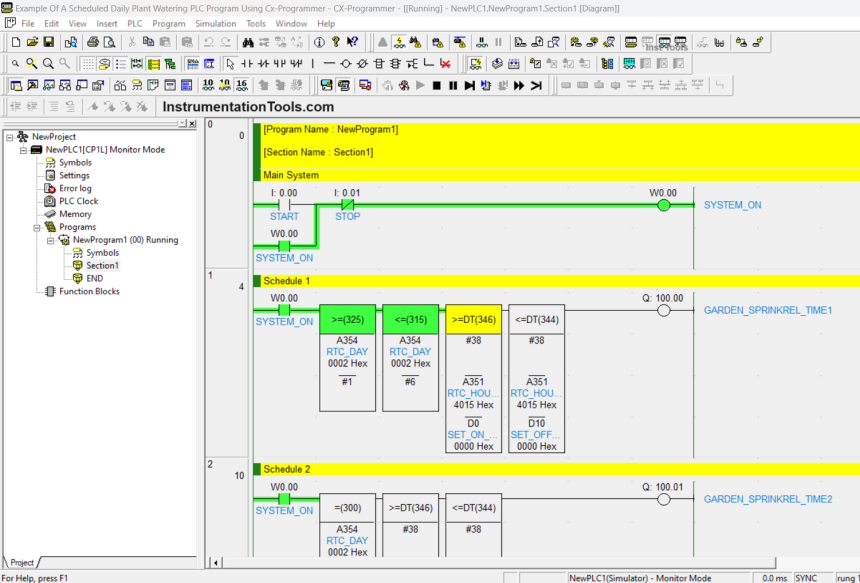The image size is (860, 583).
Task: Click the STOP closed contact I: 0.01
Action: pyautogui.click(x=347, y=205)
